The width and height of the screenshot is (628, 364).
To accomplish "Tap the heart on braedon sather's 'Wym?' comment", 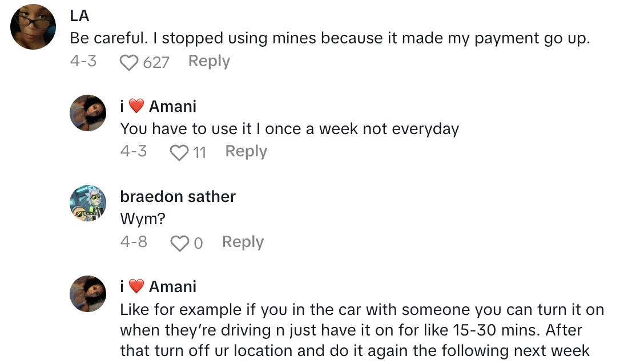I will (180, 243).
